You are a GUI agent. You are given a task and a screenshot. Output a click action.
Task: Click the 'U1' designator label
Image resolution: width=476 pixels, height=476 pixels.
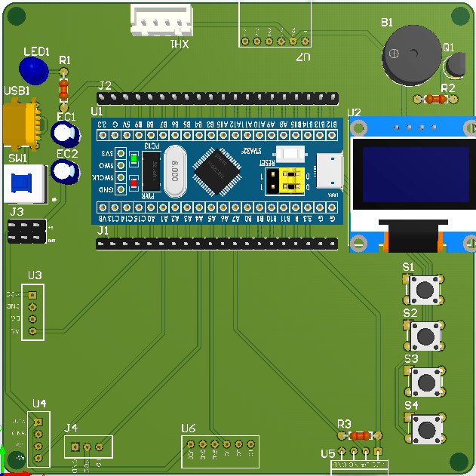[x=97, y=112]
